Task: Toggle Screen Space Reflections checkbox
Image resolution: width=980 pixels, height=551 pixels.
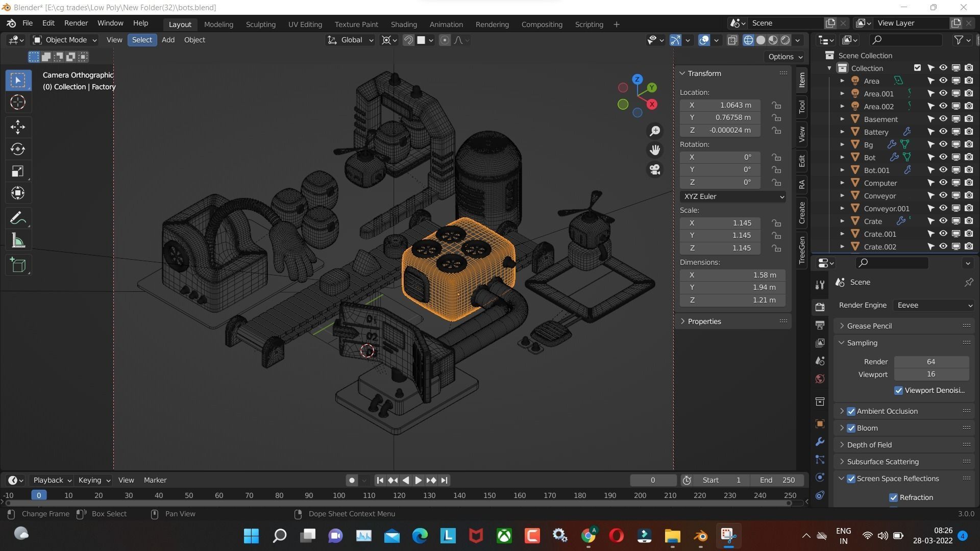Action: (x=851, y=479)
